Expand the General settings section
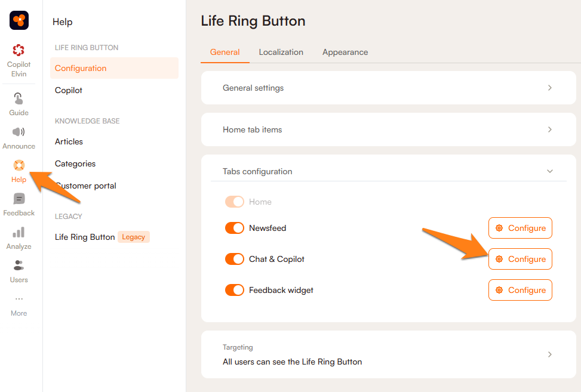 [384, 88]
